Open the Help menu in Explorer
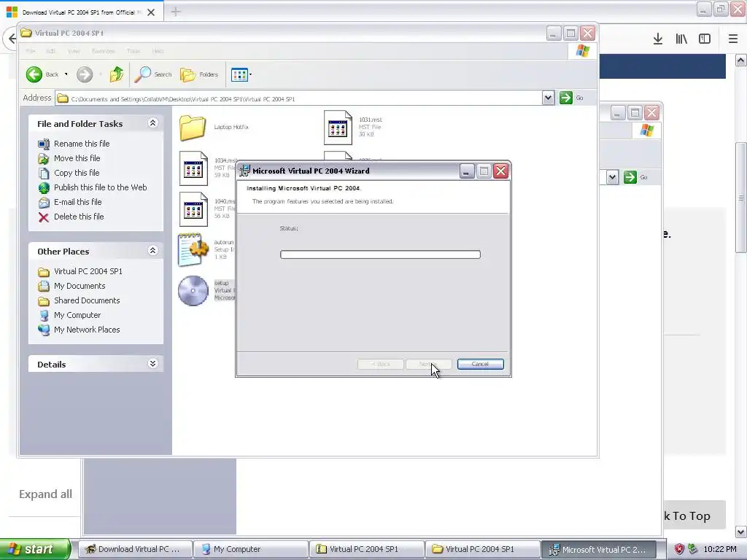This screenshot has width=747, height=560. 158,51
